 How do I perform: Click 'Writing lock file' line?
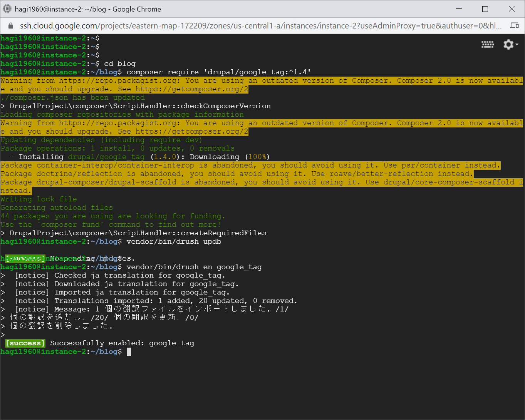(x=39, y=199)
